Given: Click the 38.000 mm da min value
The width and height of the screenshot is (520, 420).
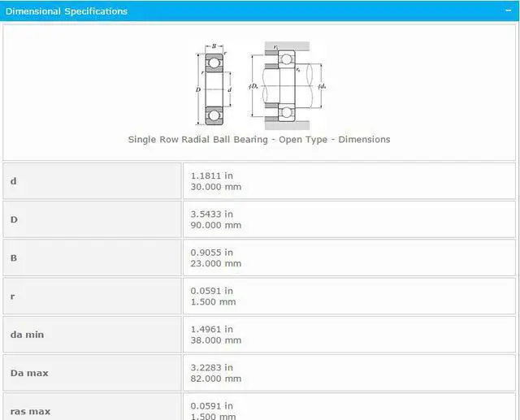Looking at the screenshot, I should click(215, 340).
